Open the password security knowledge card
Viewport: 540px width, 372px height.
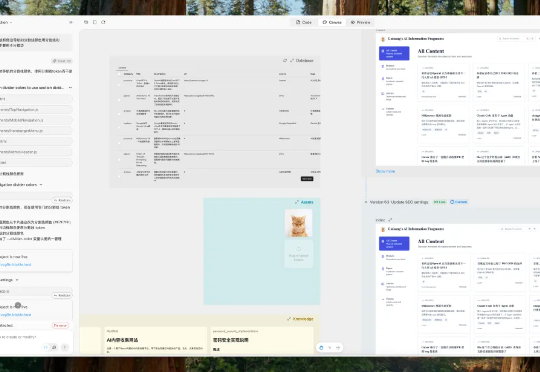tap(262, 341)
